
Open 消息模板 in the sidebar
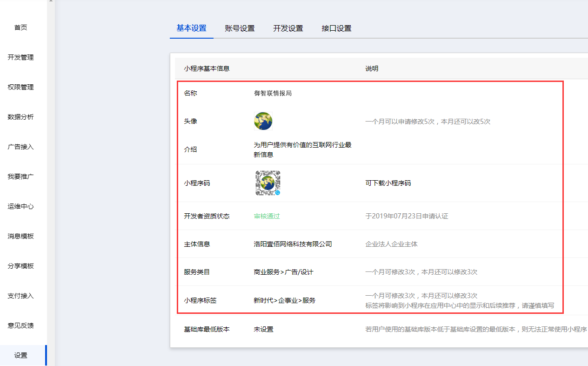(20, 236)
